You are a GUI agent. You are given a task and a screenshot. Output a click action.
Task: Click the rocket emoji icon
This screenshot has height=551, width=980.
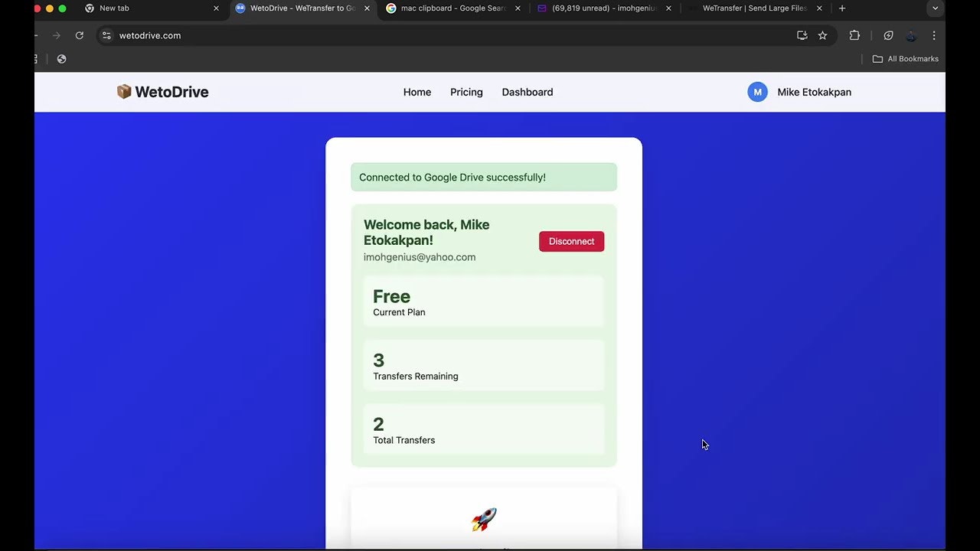coord(484,520)
